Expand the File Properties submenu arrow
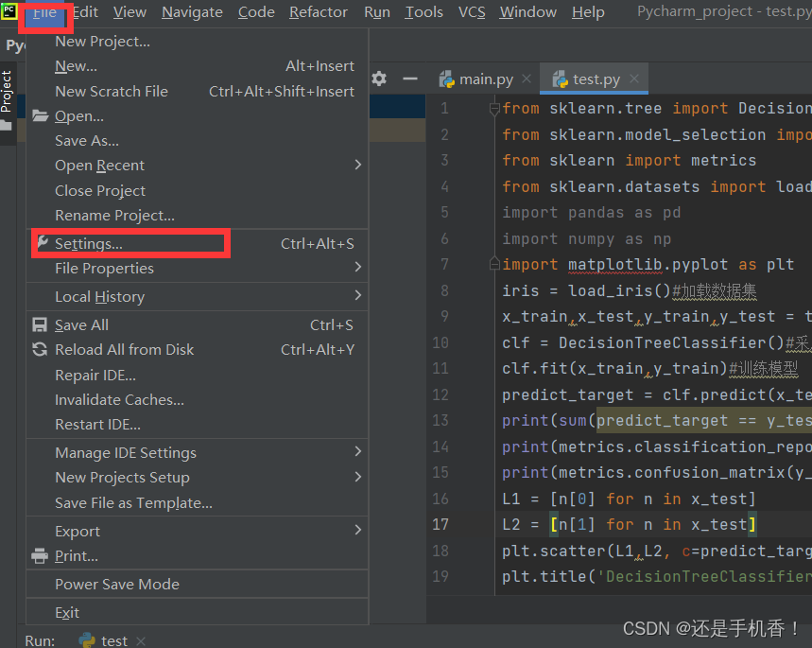Screen dimensions: 812x648 coord(358,268)
